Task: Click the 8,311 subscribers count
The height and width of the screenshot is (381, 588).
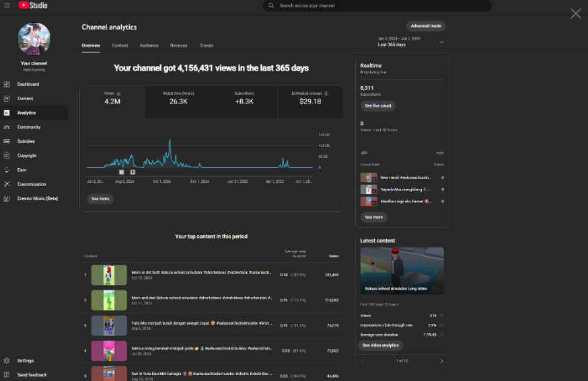Action: (367, 88)
